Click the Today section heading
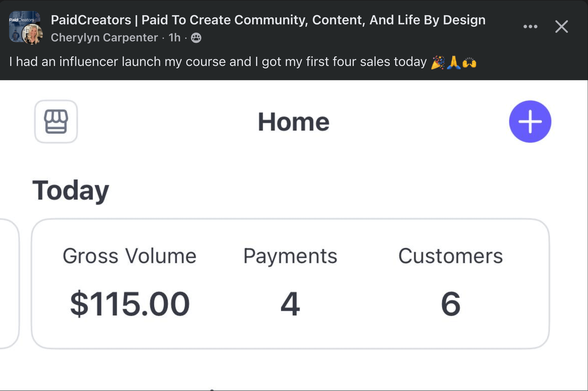Screen dimensions: 588x391 pyautogui.click(x=70, y=191)
